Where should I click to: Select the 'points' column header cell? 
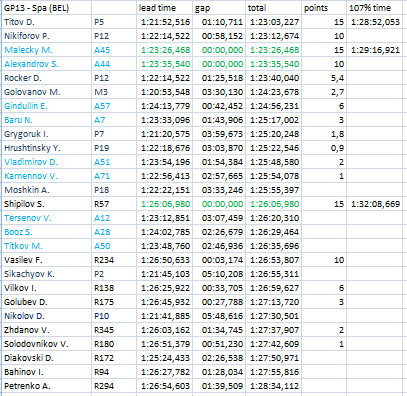tap(324, 8)
